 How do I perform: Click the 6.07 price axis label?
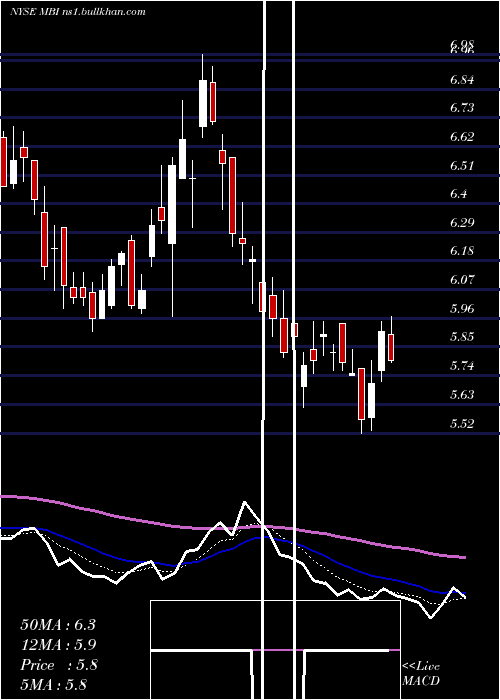tap(462, 279)
